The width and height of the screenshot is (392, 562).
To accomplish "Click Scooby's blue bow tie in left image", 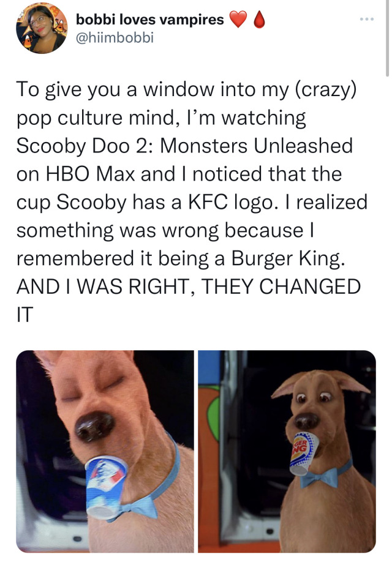I will pyautogui.click(x=139, y=508).
